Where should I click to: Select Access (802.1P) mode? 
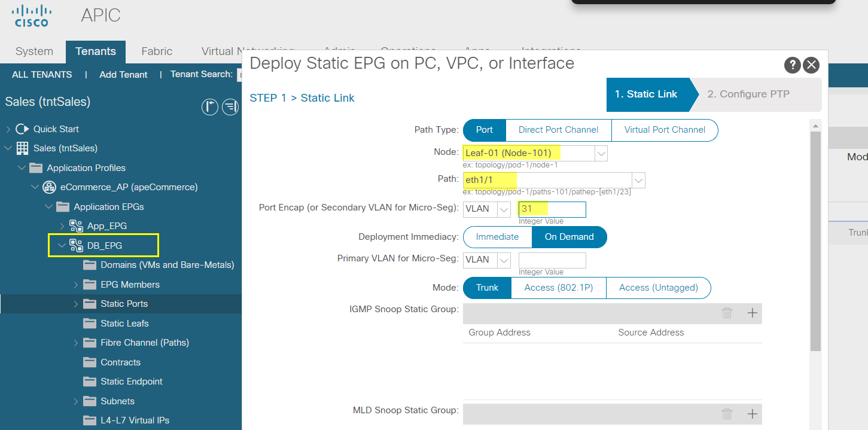[559, 288]
